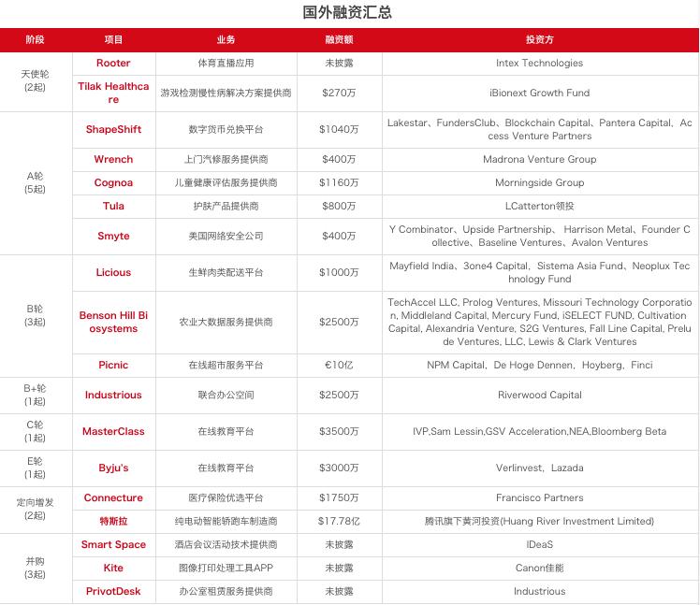Click the 业务 column header
Image resolution: width=700 pixels, height=605 pixels.
pyautogui.click(x=226, y=39)
